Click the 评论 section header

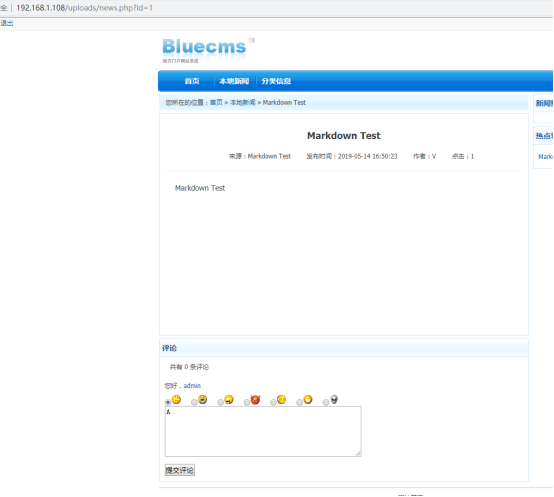[169, 348]
